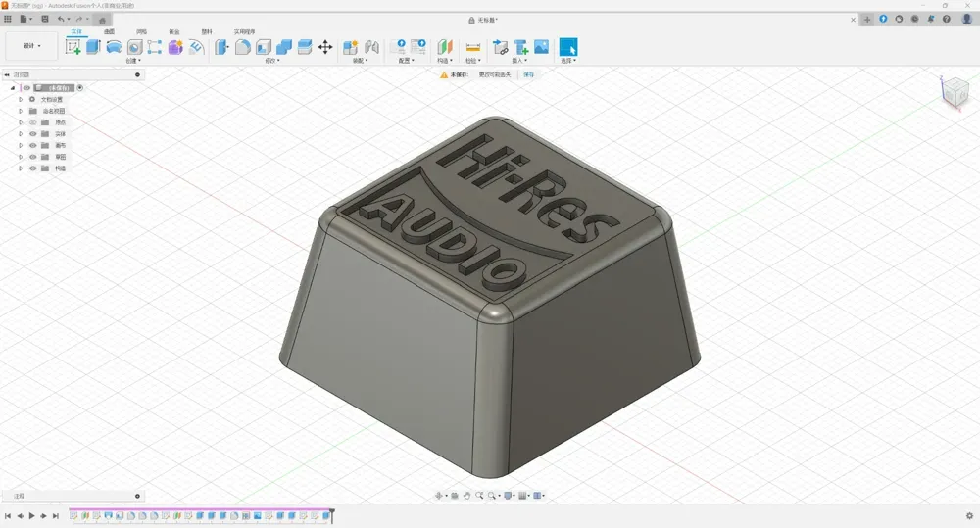Viewport: 980px width, 528px height.
Task: Switch to the 塑料 (Plastic) tab
Action: point(207,32)
